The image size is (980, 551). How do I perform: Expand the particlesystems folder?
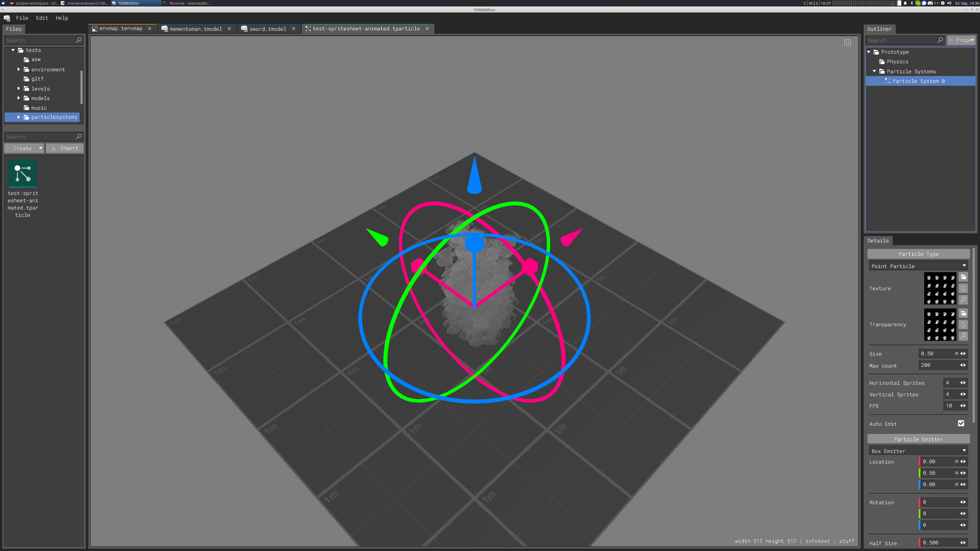click(x=19, y=117)
